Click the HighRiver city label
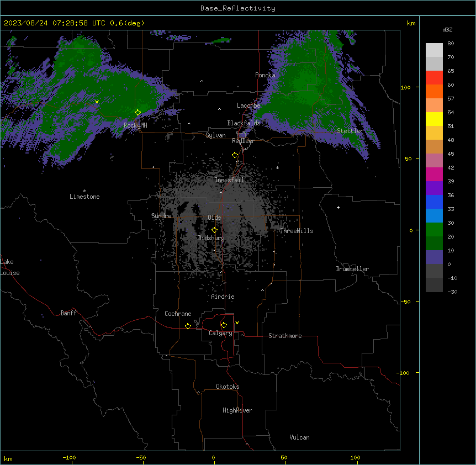476x465 pixels. (x=237, y=410)
